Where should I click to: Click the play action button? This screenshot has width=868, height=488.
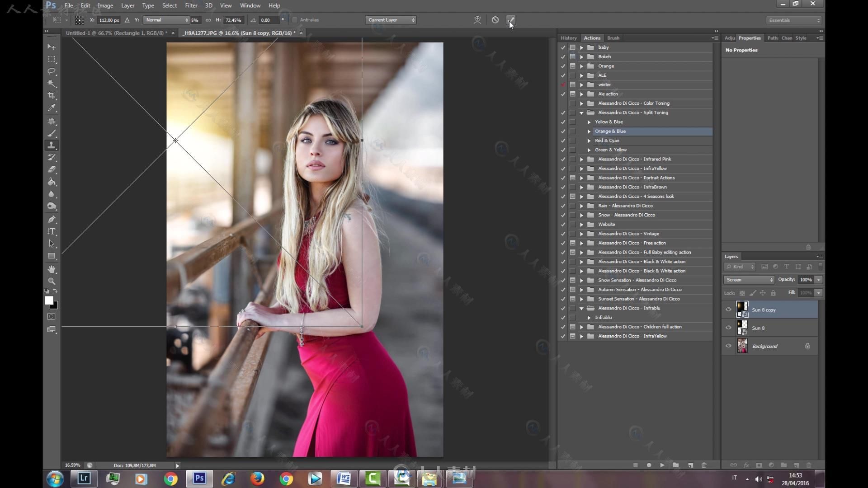point(662,465)
